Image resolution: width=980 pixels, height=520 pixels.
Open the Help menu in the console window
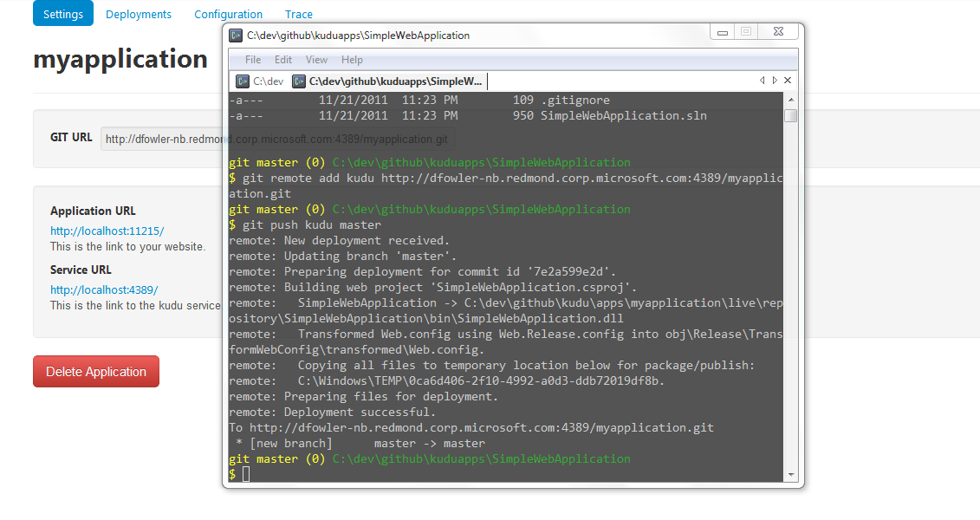pyautogui.click(x=352, y=60)
